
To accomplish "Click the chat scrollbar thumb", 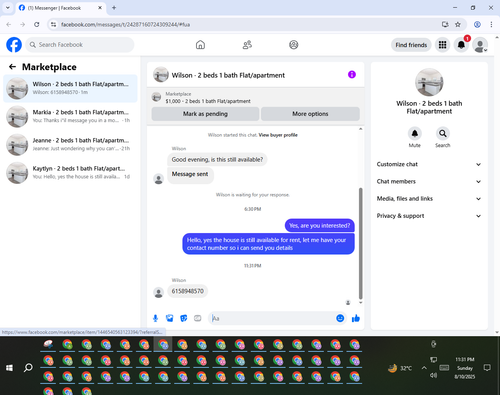I will (x=360, y=243).
